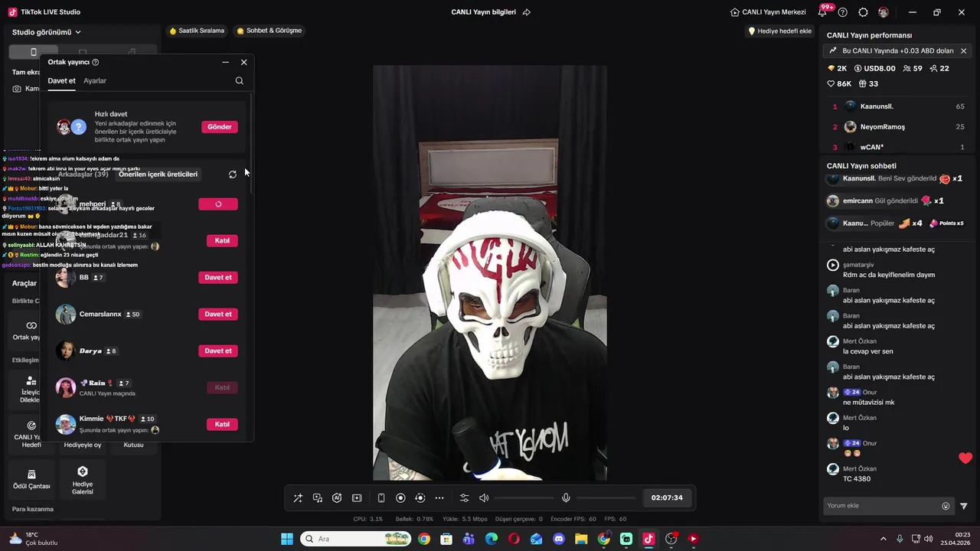Click Kimmie TKF profile picture

click(x=66, y=425)
